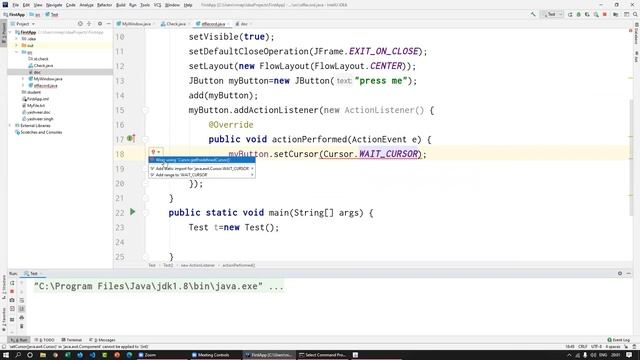Open the Event Log button

pos(618,340)
